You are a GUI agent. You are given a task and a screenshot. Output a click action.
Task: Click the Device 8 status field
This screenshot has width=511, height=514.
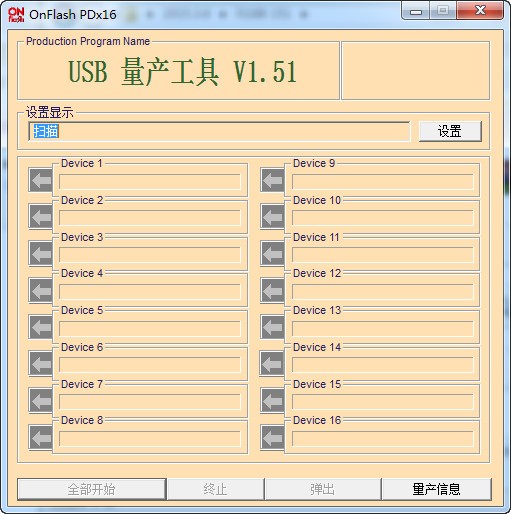pos(150,439)
